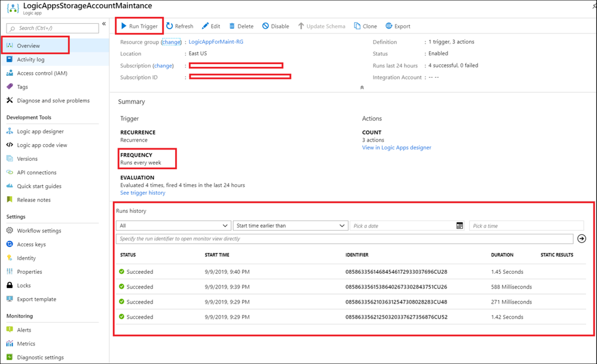Open the calendar date picker icon
The height and width of the screenshot is (364, 597).
[460, 226]
